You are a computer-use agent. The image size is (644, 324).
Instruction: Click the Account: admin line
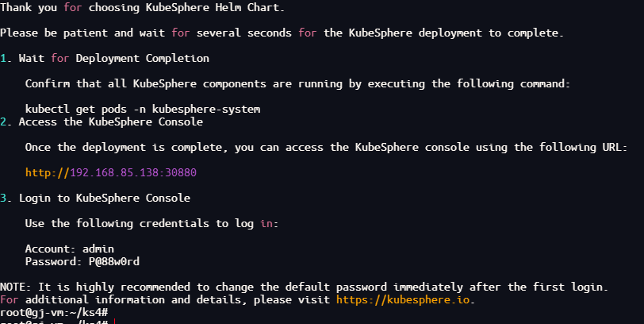tap(70, 249)
